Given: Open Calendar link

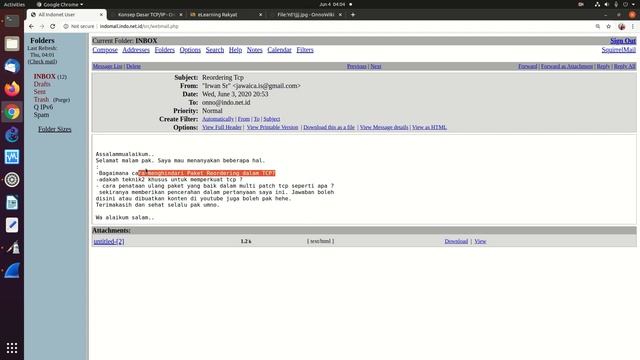Looking at the screenshot, I should 279,50.
